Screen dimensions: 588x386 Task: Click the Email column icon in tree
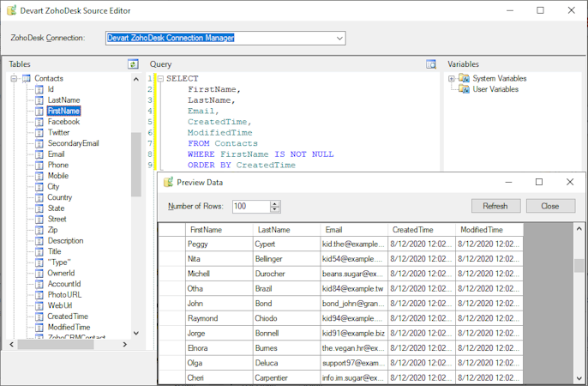tap(39, 154)
